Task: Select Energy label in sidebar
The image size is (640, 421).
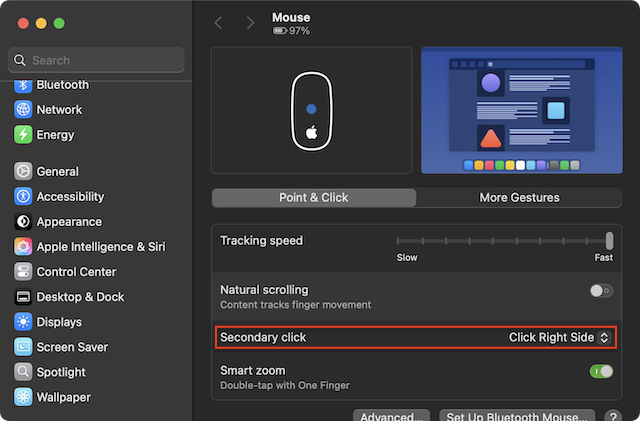Action: [56, 135]
